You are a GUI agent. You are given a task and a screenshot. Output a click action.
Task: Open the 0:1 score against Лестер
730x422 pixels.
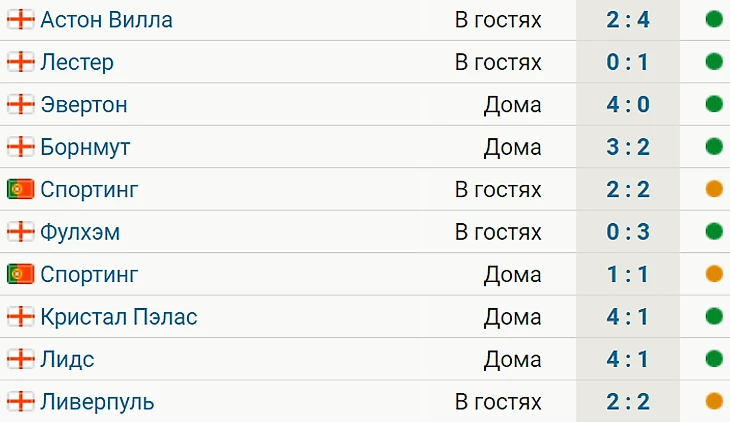click(x=628, y=62)
